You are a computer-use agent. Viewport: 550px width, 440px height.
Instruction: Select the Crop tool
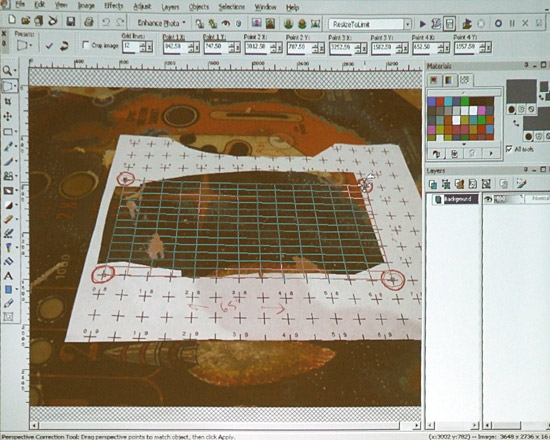coord(7,101)
